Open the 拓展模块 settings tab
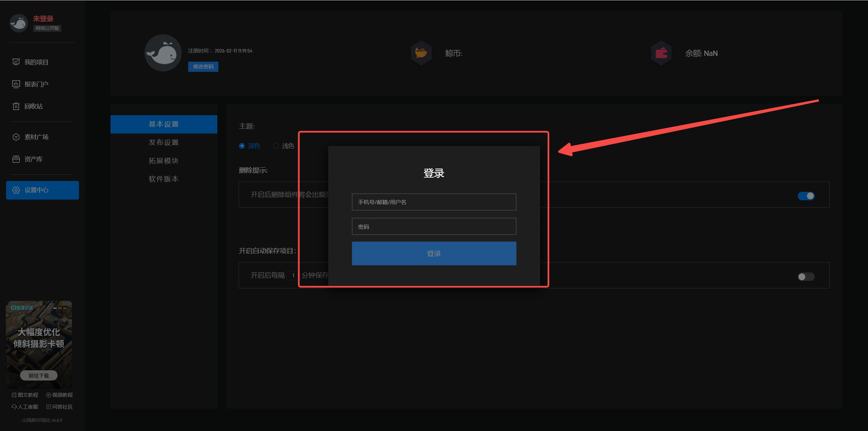The height and width of the screenshot is (431, 868). (163, 161)
